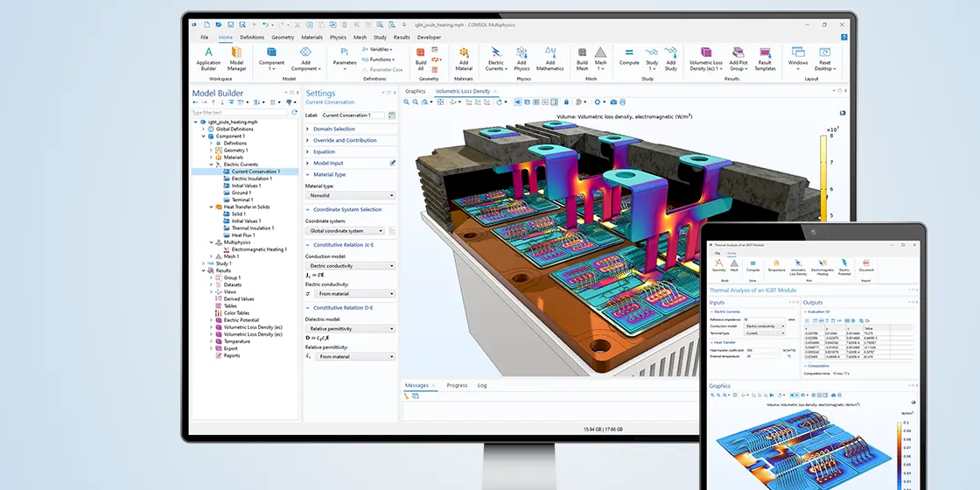The height and width of the screenshot is (490, 980).
Task: Click the Add Mathematics icon
Action: tap(549, 58)
